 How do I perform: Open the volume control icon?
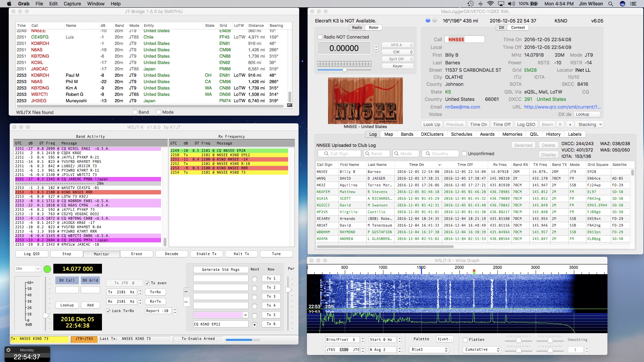point(512,4)
